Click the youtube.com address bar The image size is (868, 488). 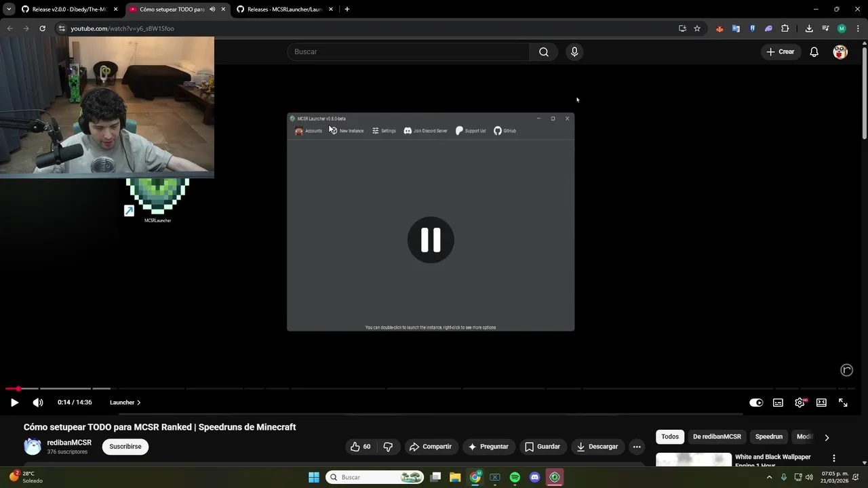(x=366, y=28)
